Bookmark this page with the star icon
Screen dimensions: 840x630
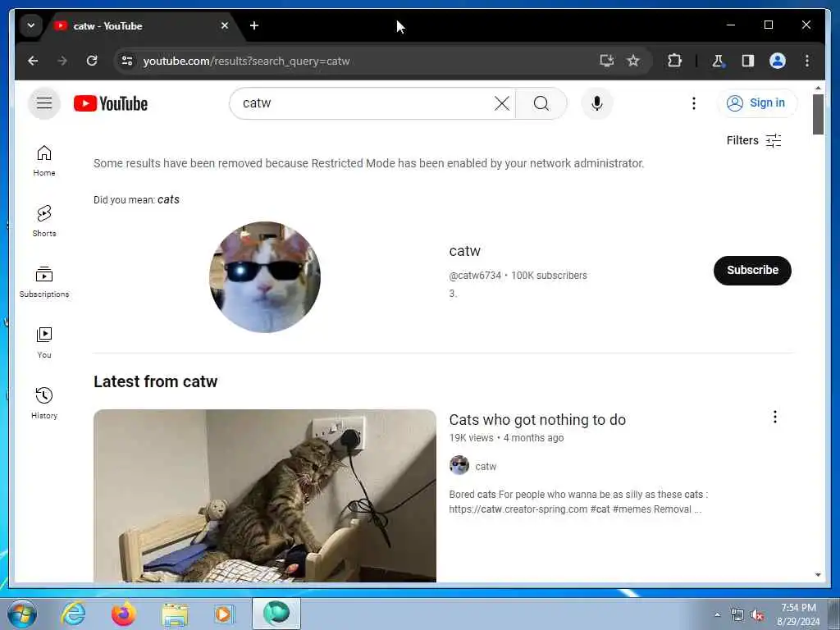click(x=633, y=61)
